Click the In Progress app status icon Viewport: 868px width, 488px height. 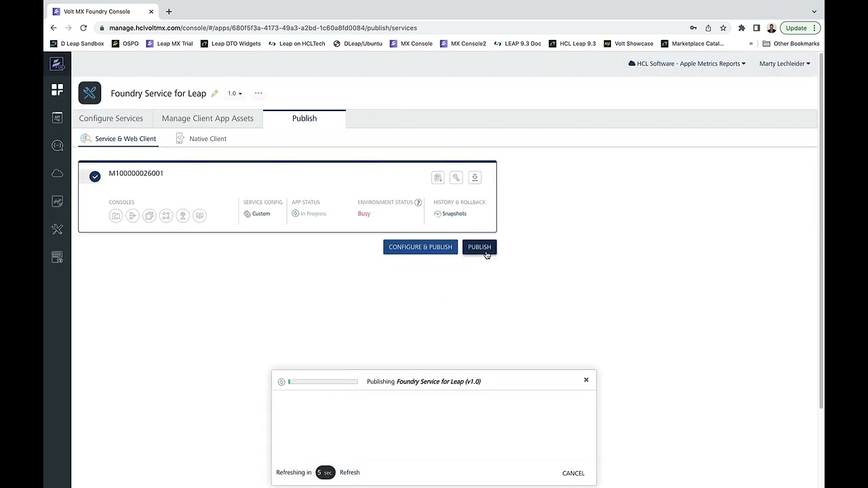[x=295, y=213]
